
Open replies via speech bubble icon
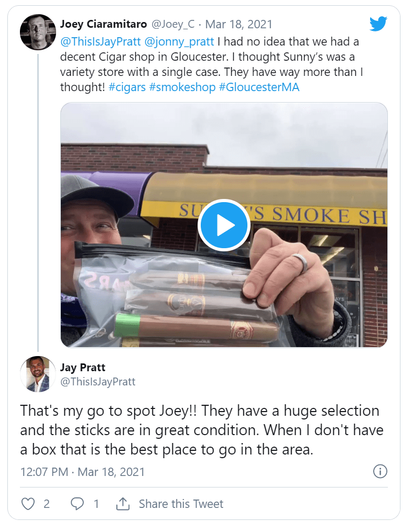[x=78, y=504]
